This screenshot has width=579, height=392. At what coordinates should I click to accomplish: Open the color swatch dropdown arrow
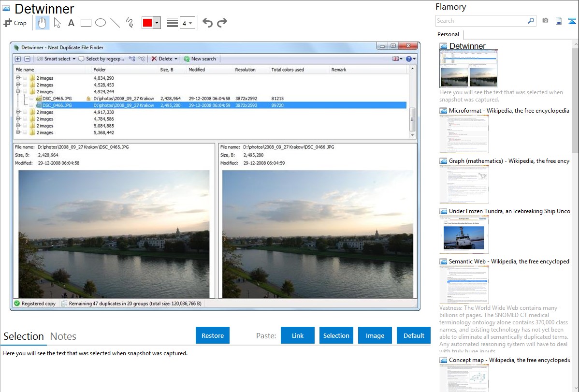[157, 23]
